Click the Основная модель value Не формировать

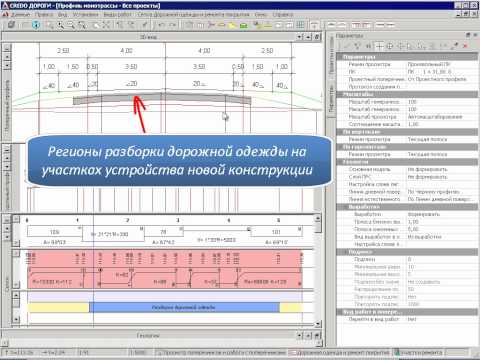click(427, 169)
